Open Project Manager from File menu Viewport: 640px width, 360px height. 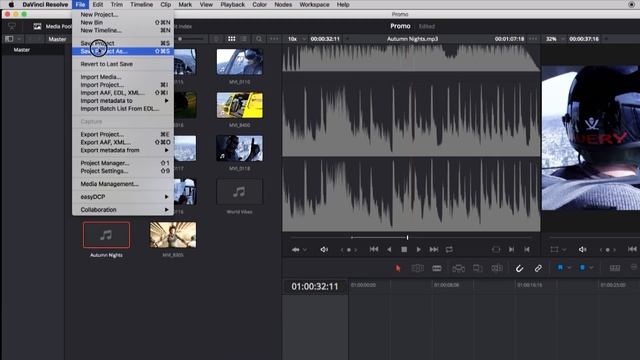click(x=123, y=163)
